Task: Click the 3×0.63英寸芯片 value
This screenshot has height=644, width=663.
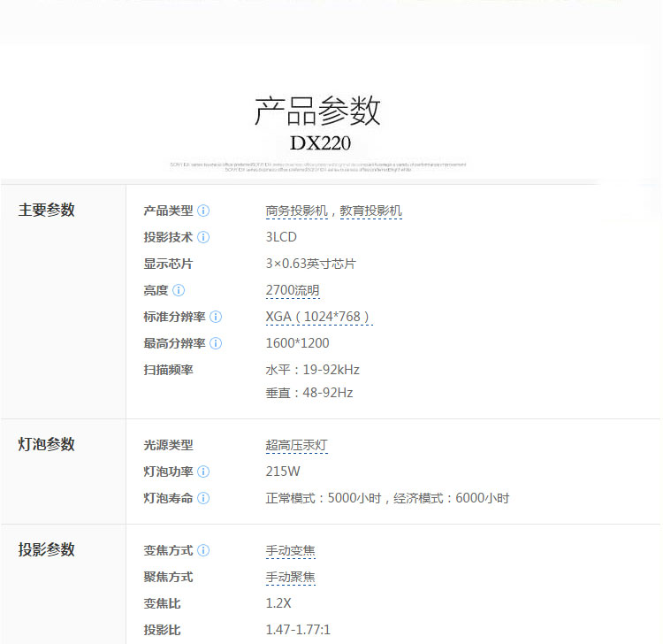Action: 311,264
